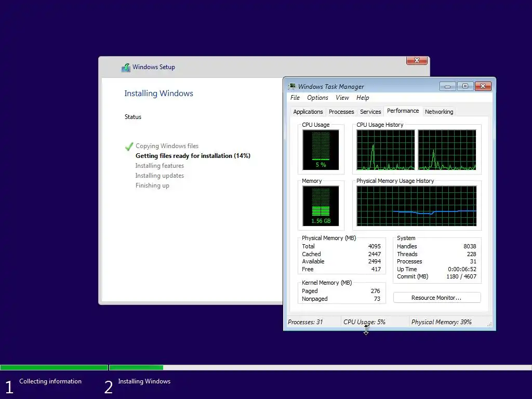The image size is (532, 399).
Task: Click the 'Finishing up' status line
Action: (x=152, y=185)
